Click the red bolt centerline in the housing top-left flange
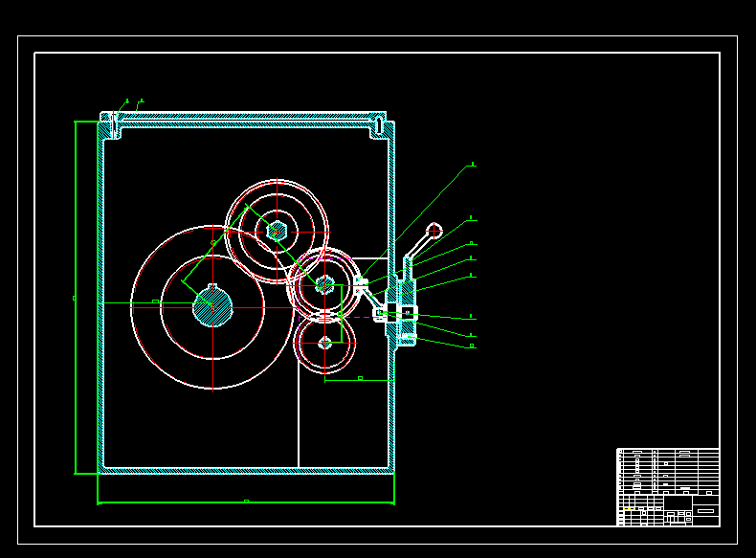Image resolution: width=756 pixels, height=558 pixels. 114,123
